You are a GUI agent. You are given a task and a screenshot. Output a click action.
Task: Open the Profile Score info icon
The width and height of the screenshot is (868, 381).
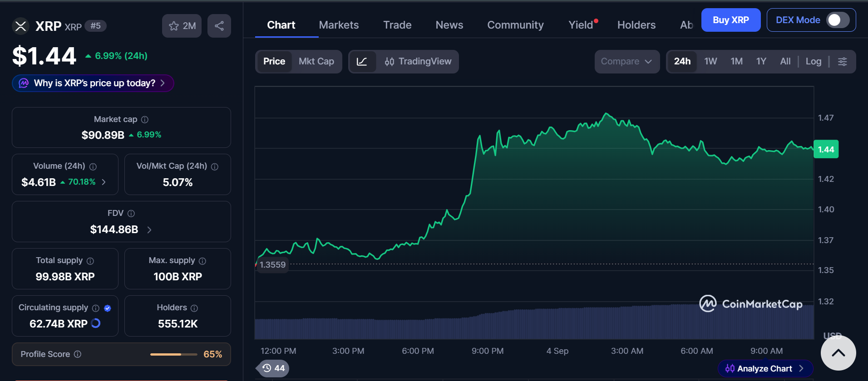pos(78,354)
